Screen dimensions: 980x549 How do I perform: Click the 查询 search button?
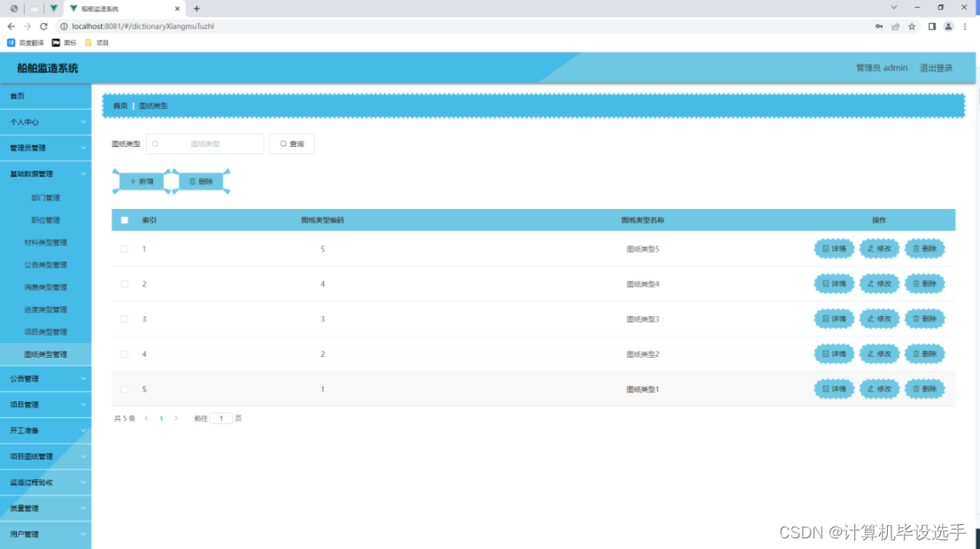tap(292, 143)
